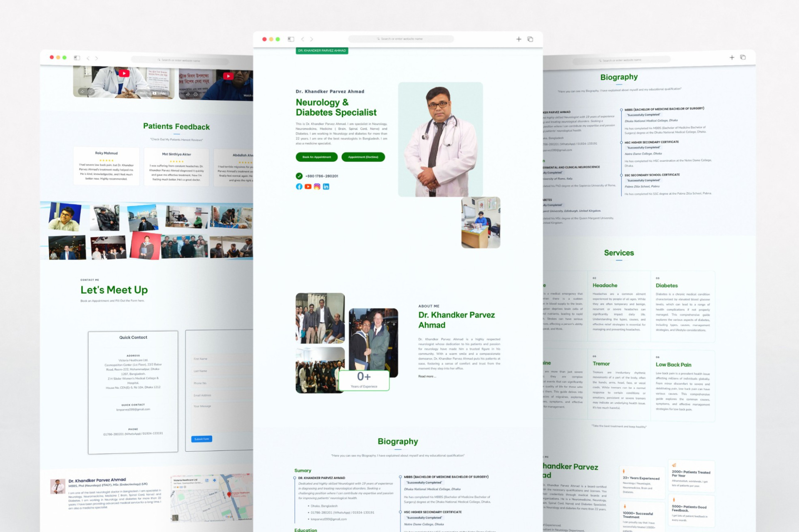
Task: Click the '5000+ Patients Good Feedback' card
Action: (x=691, y=511)
